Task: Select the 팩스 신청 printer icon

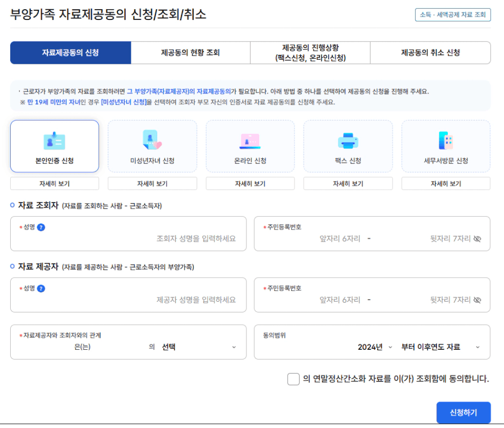Action: click(348, 140)
